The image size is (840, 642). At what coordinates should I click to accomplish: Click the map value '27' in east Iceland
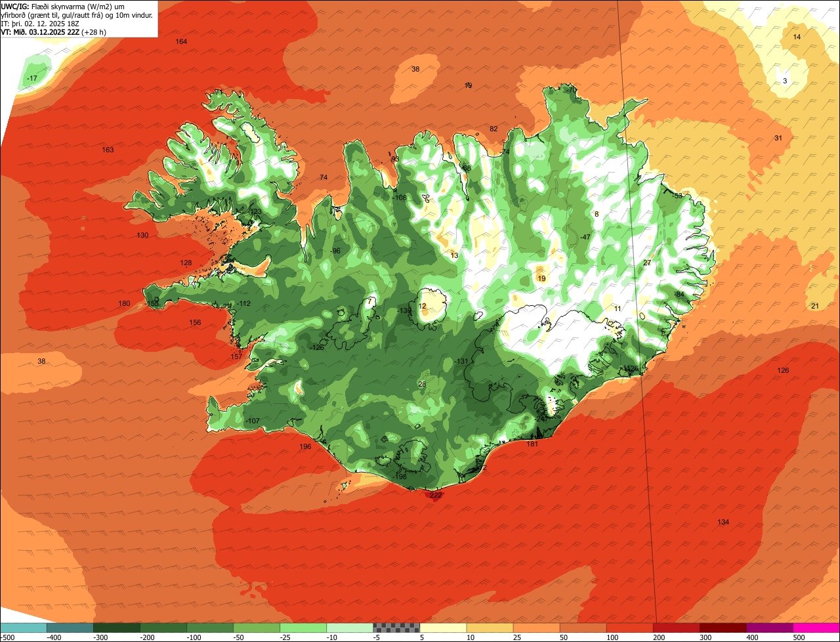(x=647, y=263)
